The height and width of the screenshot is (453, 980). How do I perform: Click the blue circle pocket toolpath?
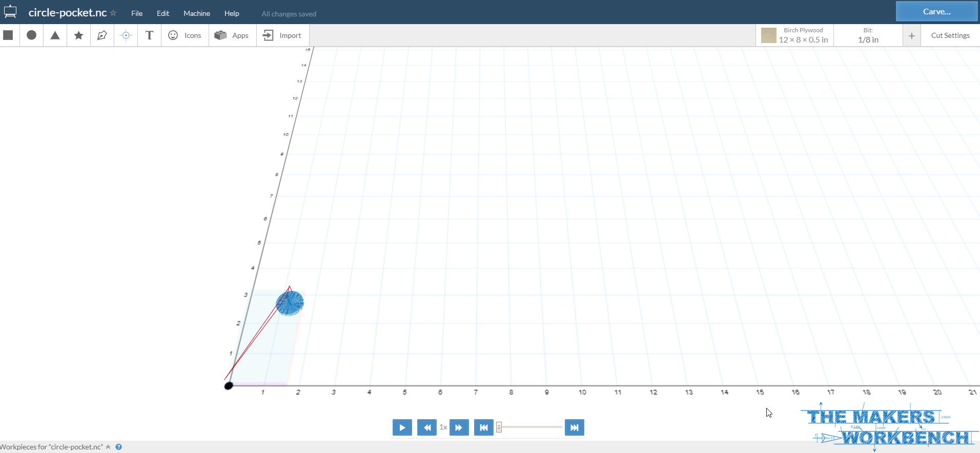point(290,303)
